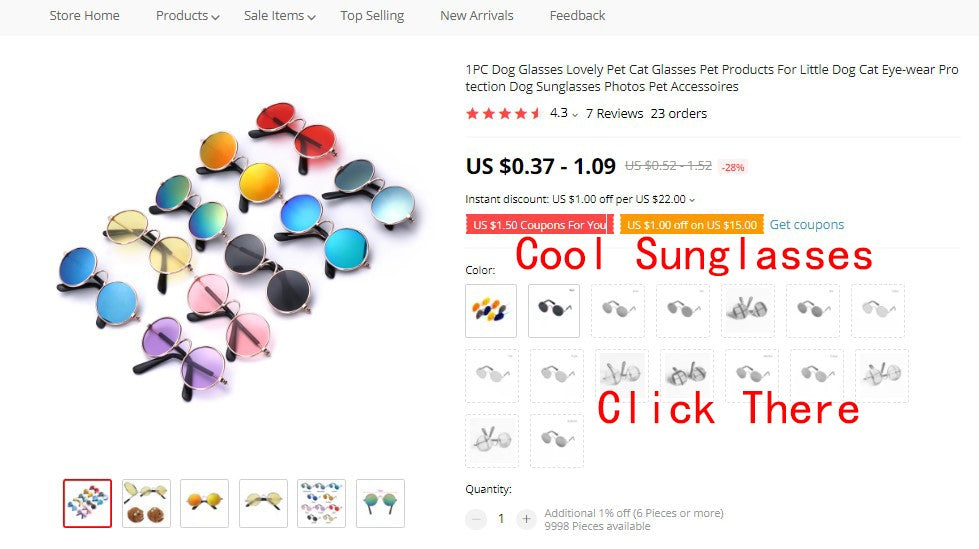Select US $1.00 off on US $15.00 coupon
979x549 pixels.
(x=692, y=224)
